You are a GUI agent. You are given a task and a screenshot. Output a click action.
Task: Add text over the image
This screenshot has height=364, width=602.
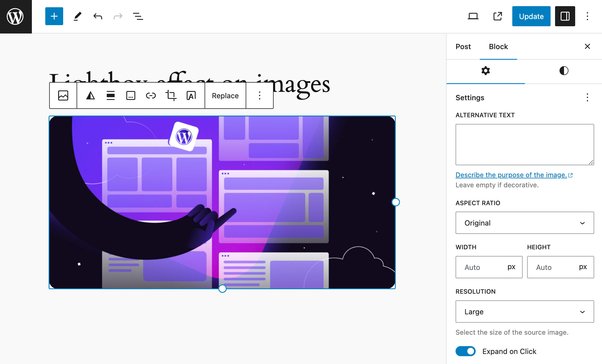tap(191, 95)
